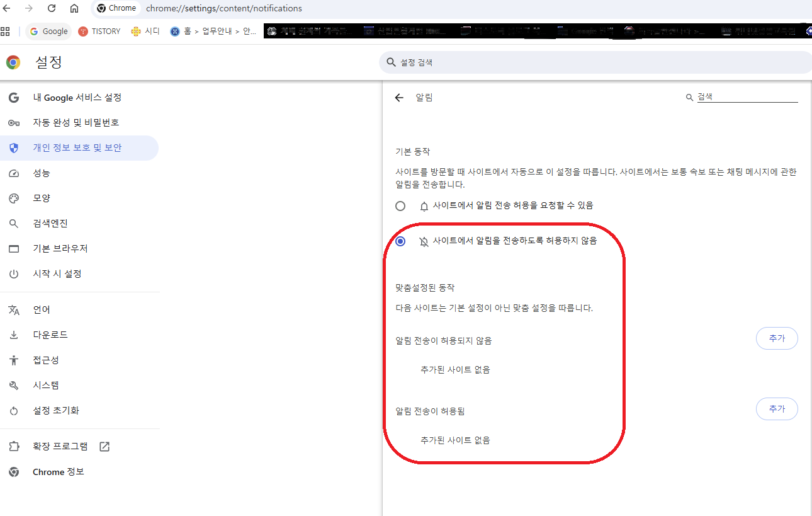Screen dimensions: 812x516
Task: Click 추가 next to 알림 전송이 허용되지 않음
Action: (x=777, y=338)
